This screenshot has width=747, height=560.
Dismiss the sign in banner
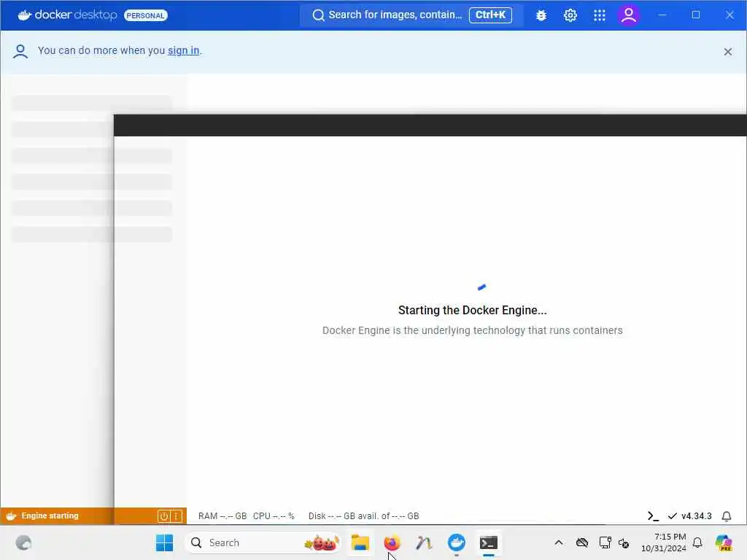pyautogui.click(x=727, y=52)
